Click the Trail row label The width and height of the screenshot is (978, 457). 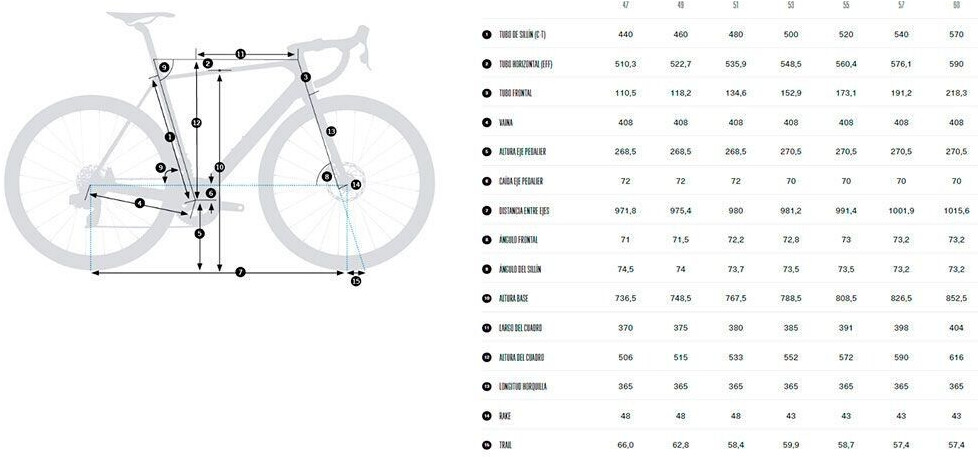[x=507, y=445]
